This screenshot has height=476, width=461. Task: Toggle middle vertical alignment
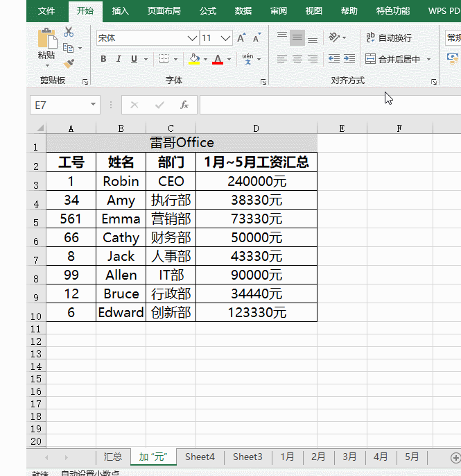pos(297,37)
